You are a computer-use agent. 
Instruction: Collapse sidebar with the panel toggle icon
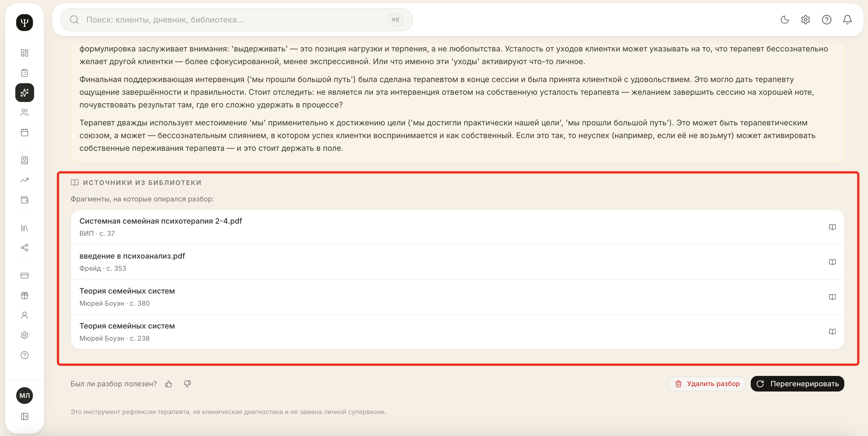click(x=25, y=416)
